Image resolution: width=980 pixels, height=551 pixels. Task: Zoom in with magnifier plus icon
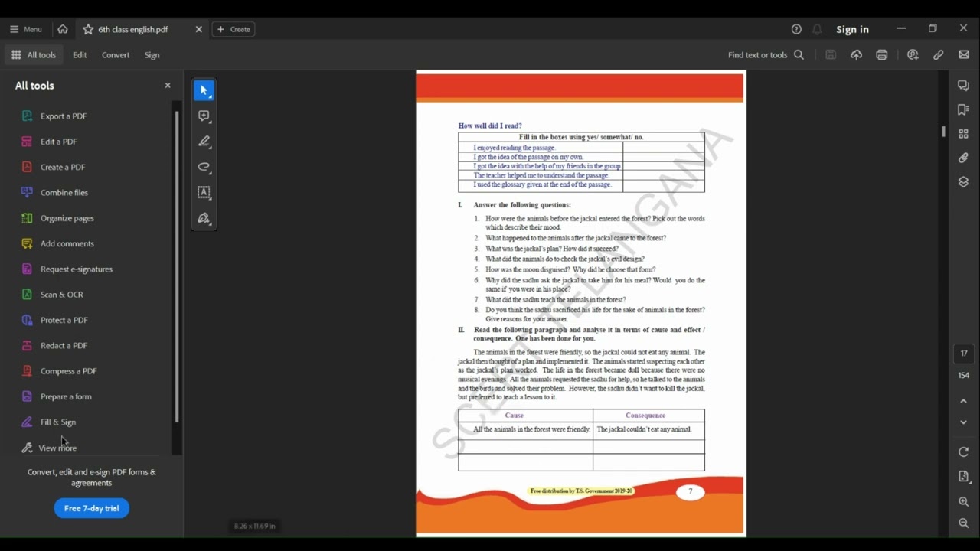click(964, 502)
